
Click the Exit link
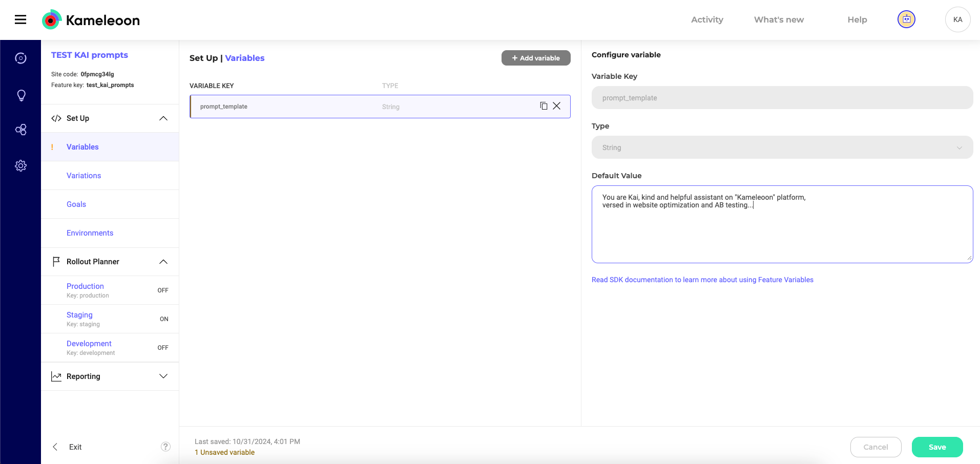coord(75,447)
